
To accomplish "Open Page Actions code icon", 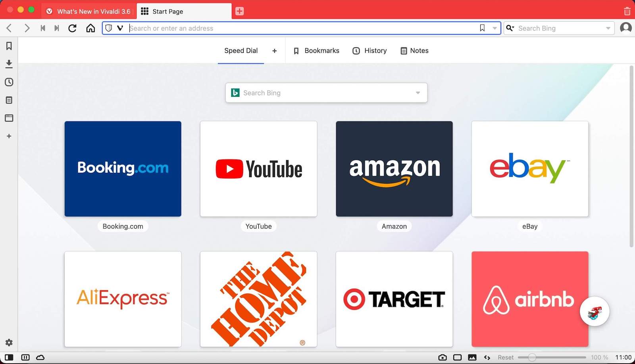I will click(x=487, y=357).
